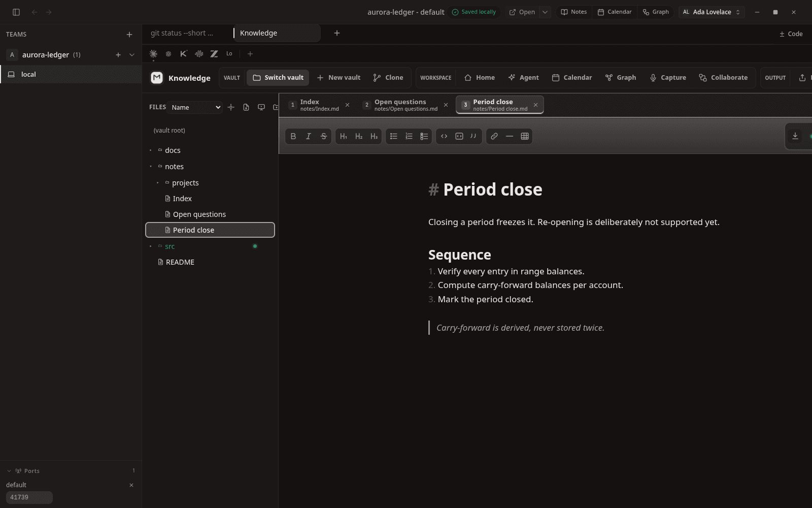Close the Period close note tab

click(x=536, y=105)
